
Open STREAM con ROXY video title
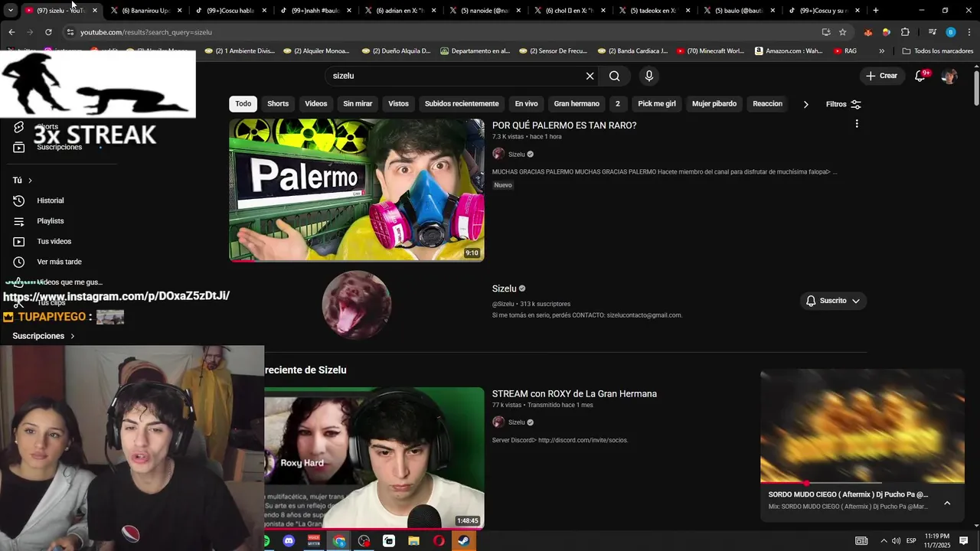tap(574, 393)
